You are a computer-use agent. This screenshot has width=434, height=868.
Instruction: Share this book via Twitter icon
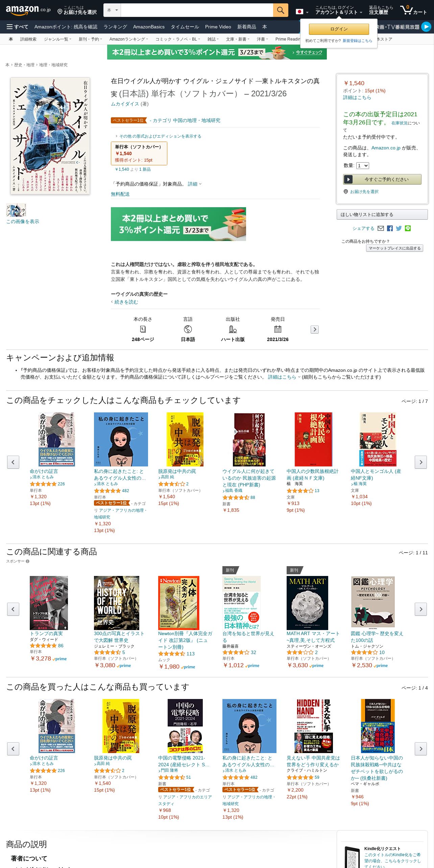coord(399,228)
